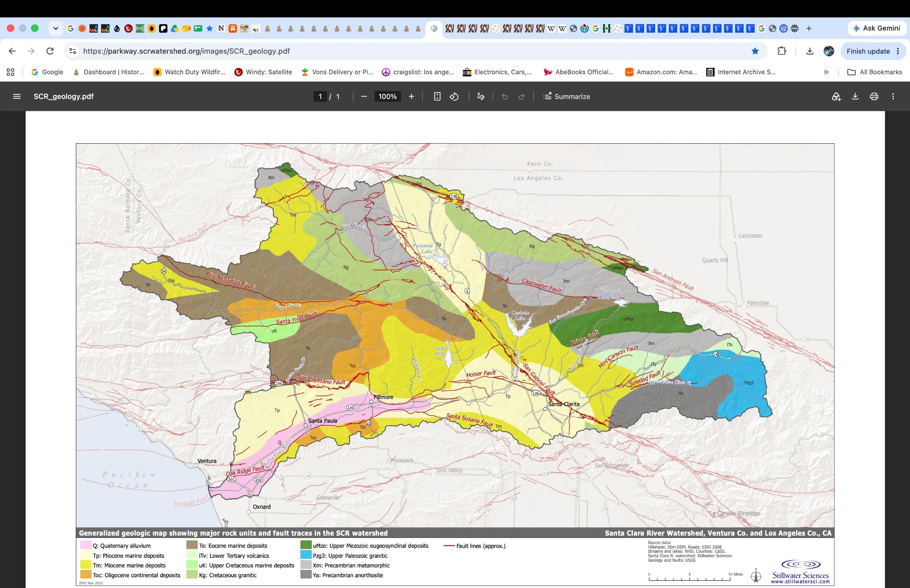The height and width of the screenshot is (588, 910).
Task: Click the redo arrow in PDF toolbar
Action: 521,97
